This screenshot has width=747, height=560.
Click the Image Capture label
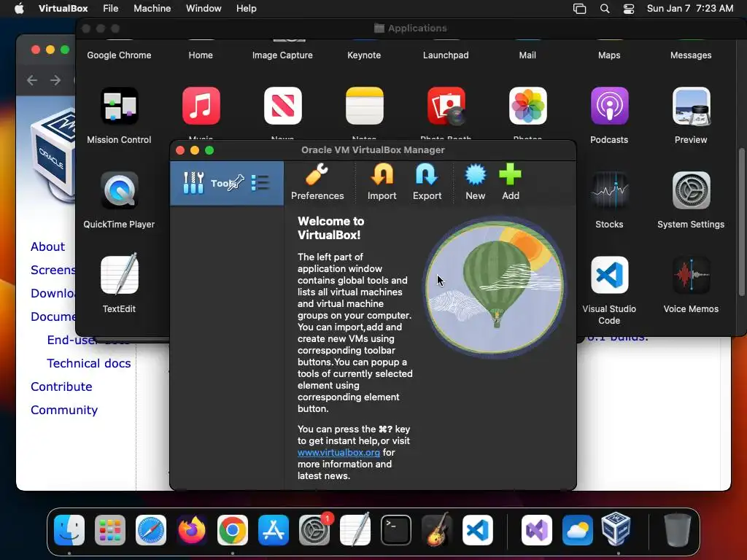tap(282, 55)
